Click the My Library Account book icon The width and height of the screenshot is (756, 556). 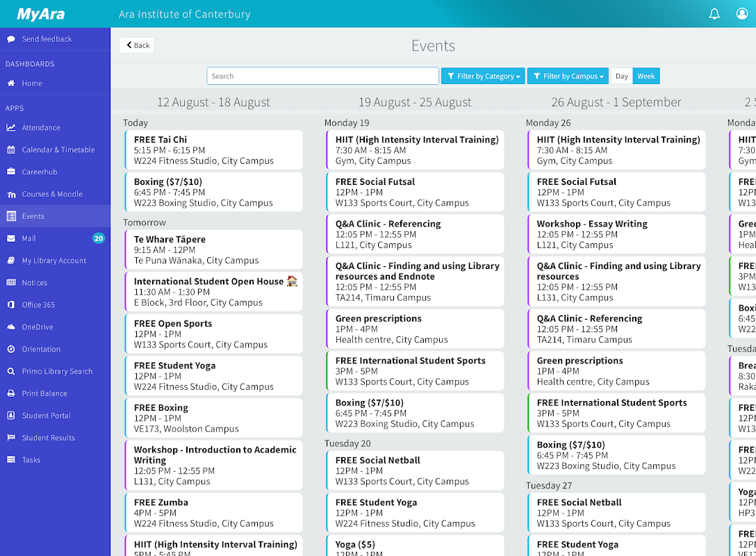click(x=10, y=261)
